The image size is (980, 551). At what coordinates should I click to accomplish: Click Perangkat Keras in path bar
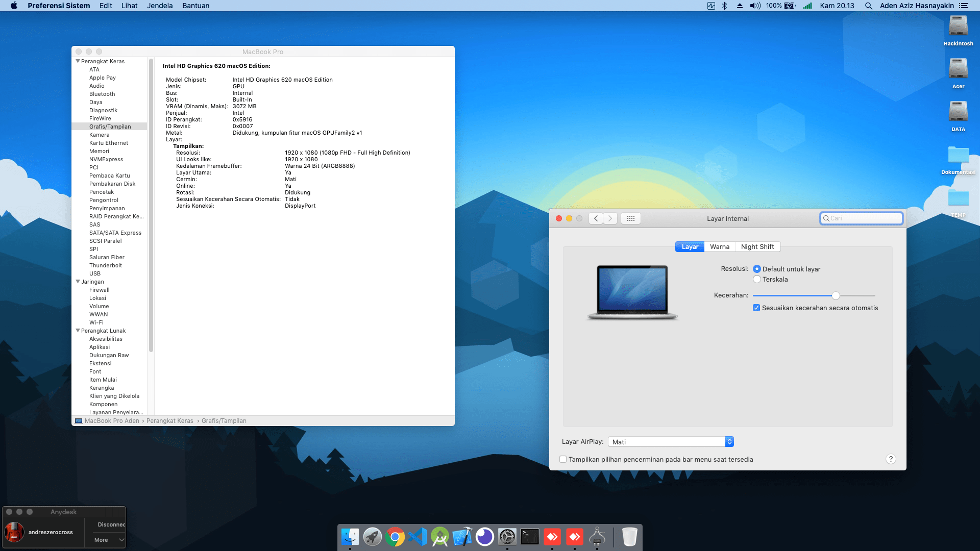[170, 421]
